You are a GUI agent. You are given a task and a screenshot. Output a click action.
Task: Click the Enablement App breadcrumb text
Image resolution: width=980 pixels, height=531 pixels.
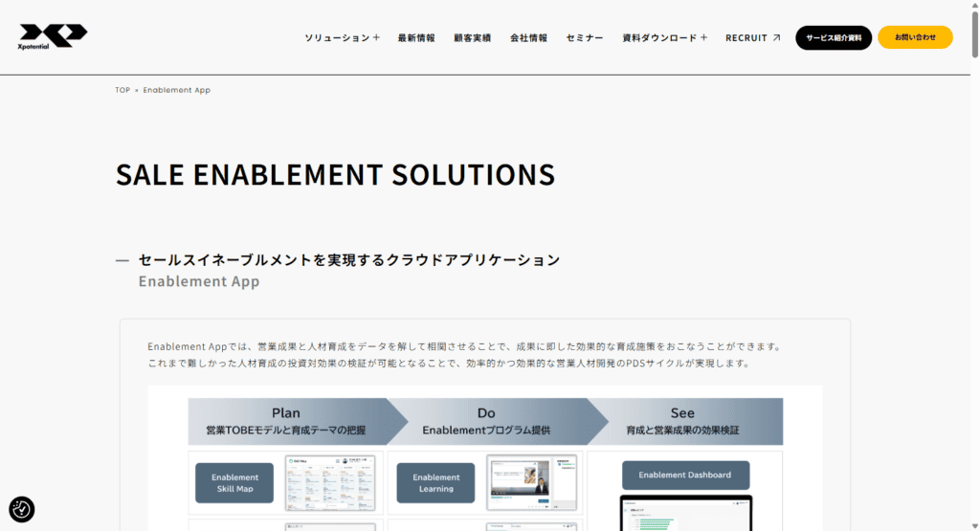177,90
